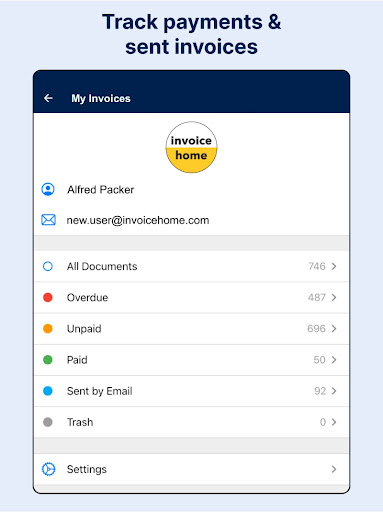Expand the Overdue chevron arrow
The image size is (383, 512).
(334, 297)
